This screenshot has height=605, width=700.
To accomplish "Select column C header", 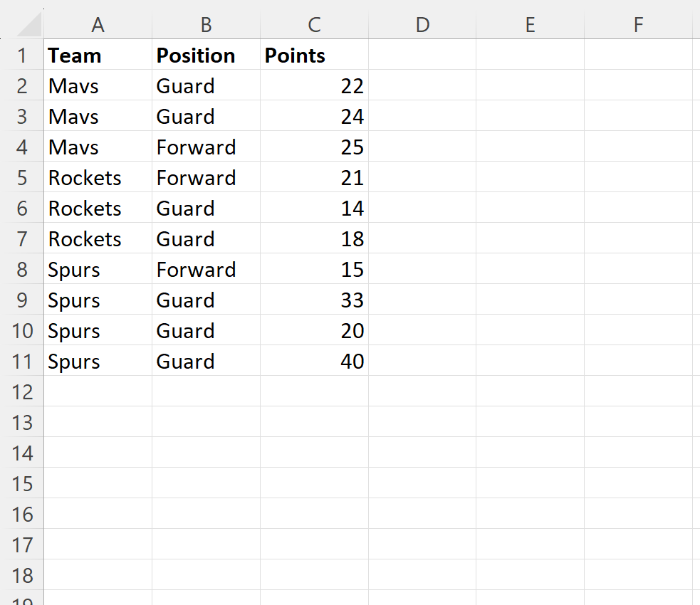I will [314, 24].
